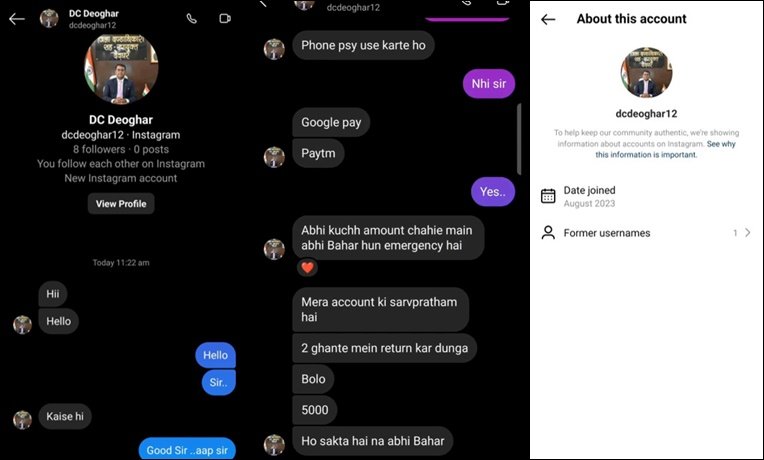
Task: Click the person icon beside Former usernames
Action: (548, 232)
